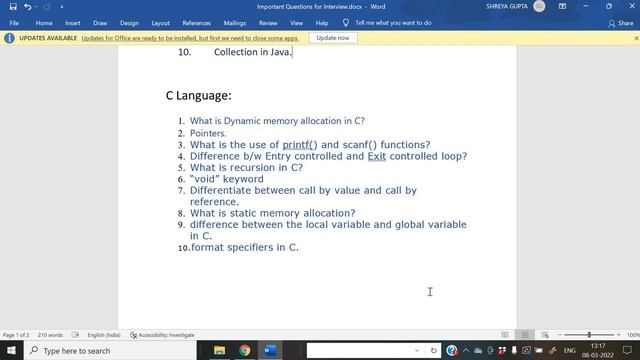Switch to the Insert ribbon tab
The height and width of the screenshot is (360, 640).
[73, 23]
